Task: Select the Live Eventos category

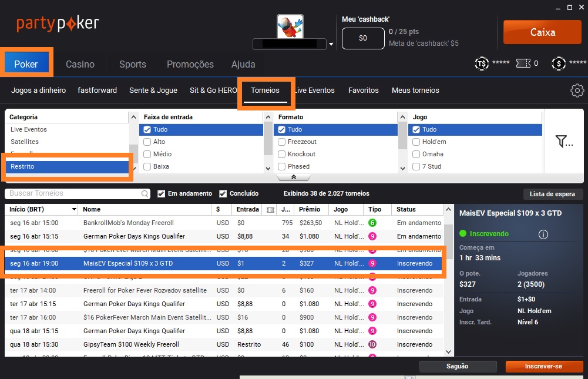Action: tap(67, 129)
